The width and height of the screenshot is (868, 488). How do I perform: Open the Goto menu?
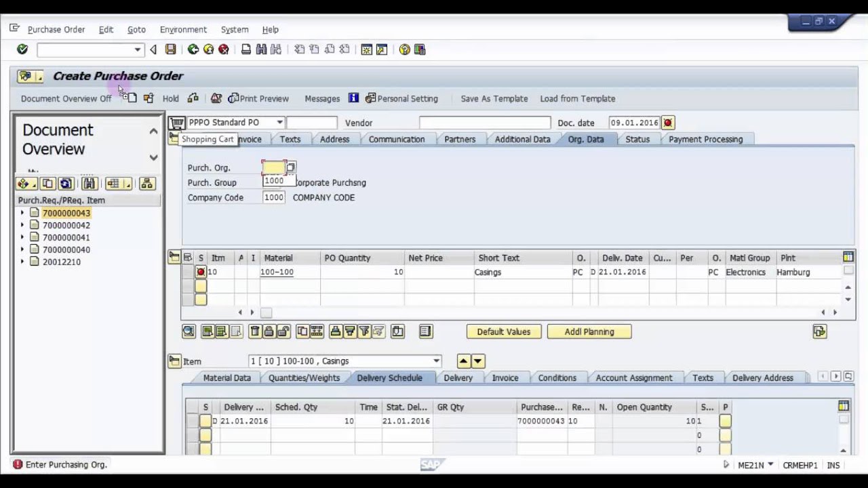click(x=136, y=30)
